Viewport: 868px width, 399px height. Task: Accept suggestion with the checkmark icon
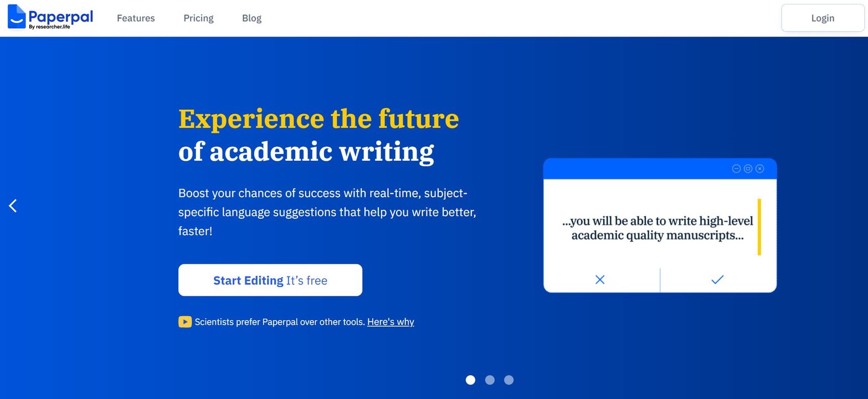717,280
